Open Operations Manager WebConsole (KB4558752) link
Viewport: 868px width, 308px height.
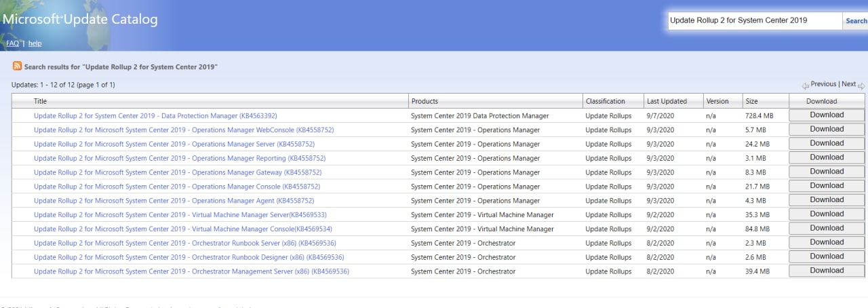pos(184,130)
